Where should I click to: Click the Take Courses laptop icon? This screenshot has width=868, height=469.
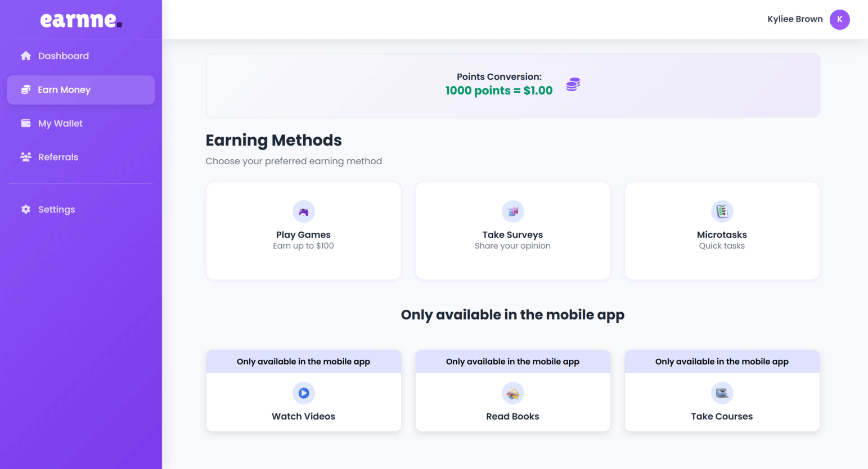pyautogui.click(x=722, y=393)
